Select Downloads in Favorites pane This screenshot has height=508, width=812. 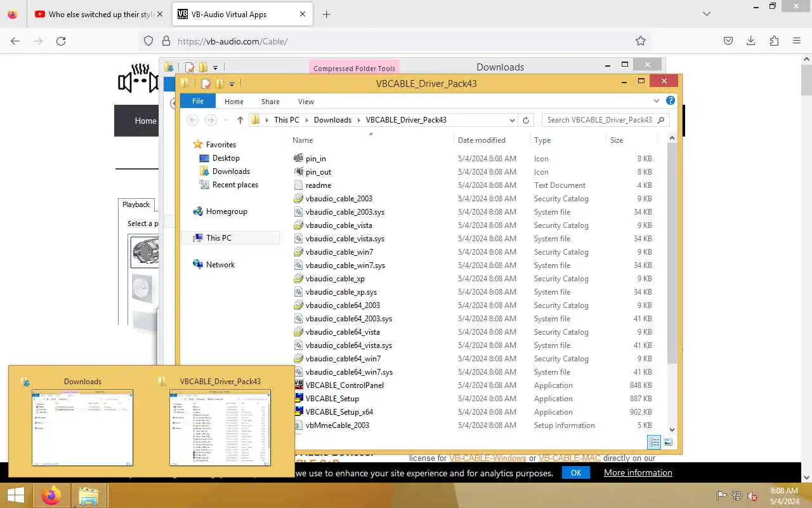(x=231, y=171)
